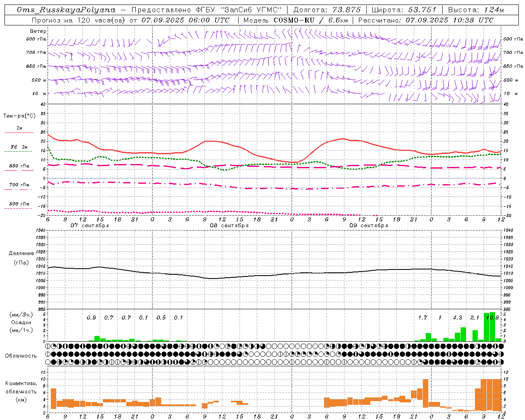Image resolution: width=525 pixels, height=420 pixels.
Task: Select the Высота: 124м elevation text
Action: tap(476, 10)
